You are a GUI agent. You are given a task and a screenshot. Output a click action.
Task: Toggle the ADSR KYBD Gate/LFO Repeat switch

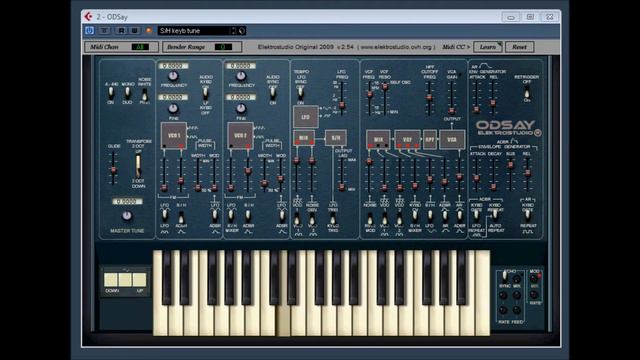pyautogui.click(x=476, y=215)
